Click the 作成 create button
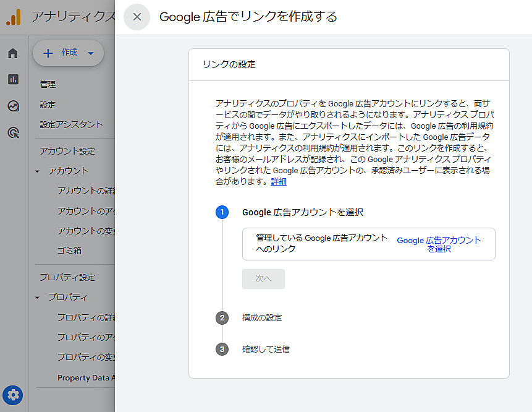The height and width of the screenshot is (412, 532). click(x=69, y=53)
